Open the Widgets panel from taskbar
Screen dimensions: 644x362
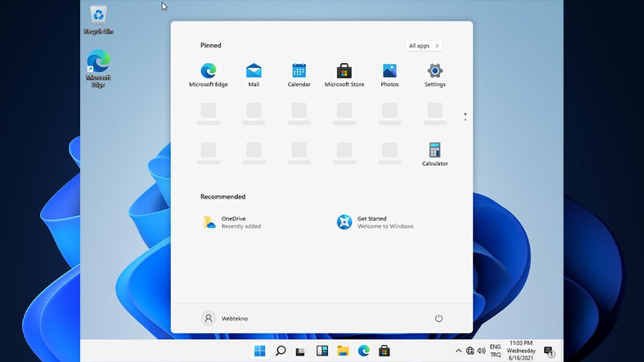(x=322, y=351)
